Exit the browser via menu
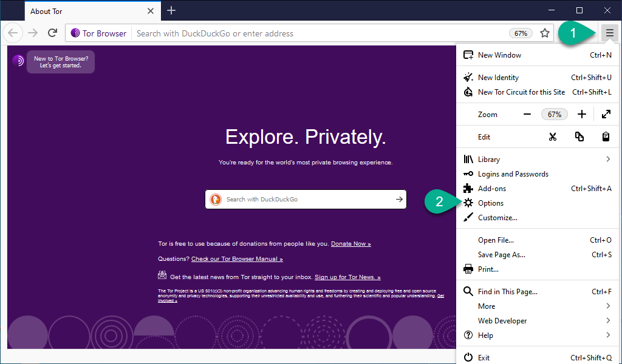The height and width of the screenshot is (364, 622). click(x=538, y=358)
